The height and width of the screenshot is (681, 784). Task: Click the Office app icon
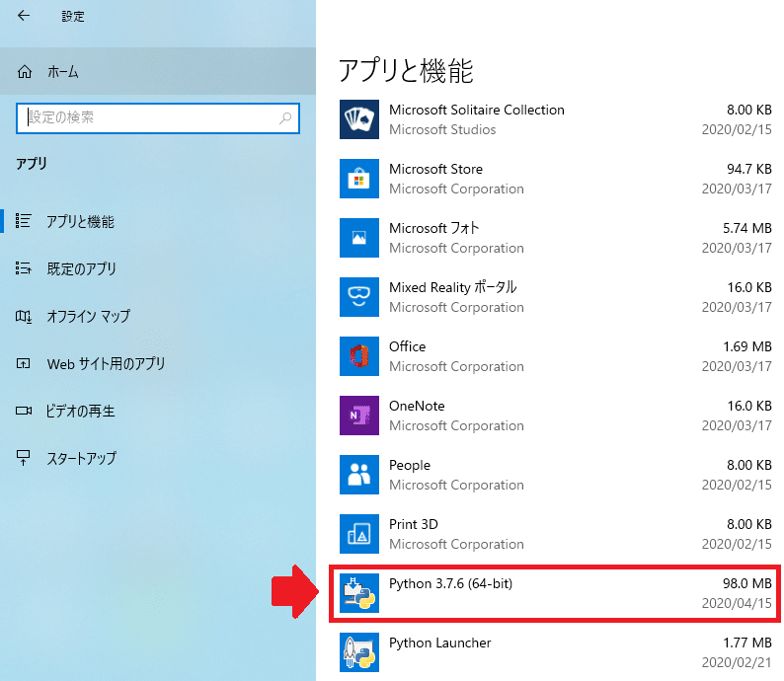coord(359,355)
